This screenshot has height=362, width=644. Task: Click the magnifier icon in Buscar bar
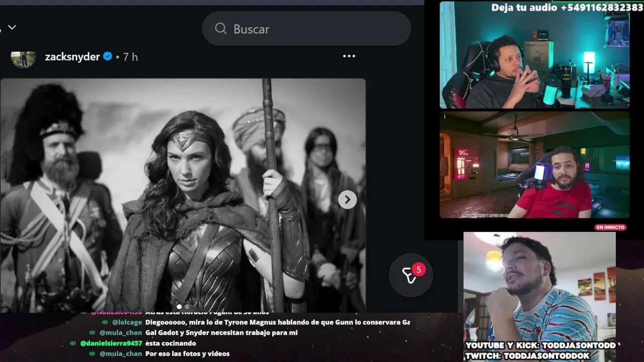click(x=221, y=29)
